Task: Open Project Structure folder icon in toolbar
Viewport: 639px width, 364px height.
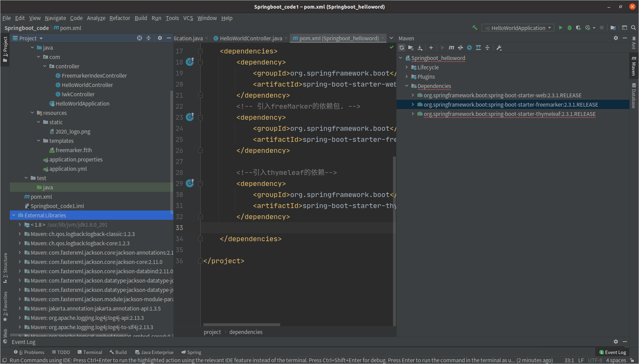Action: tap(613, 28)
